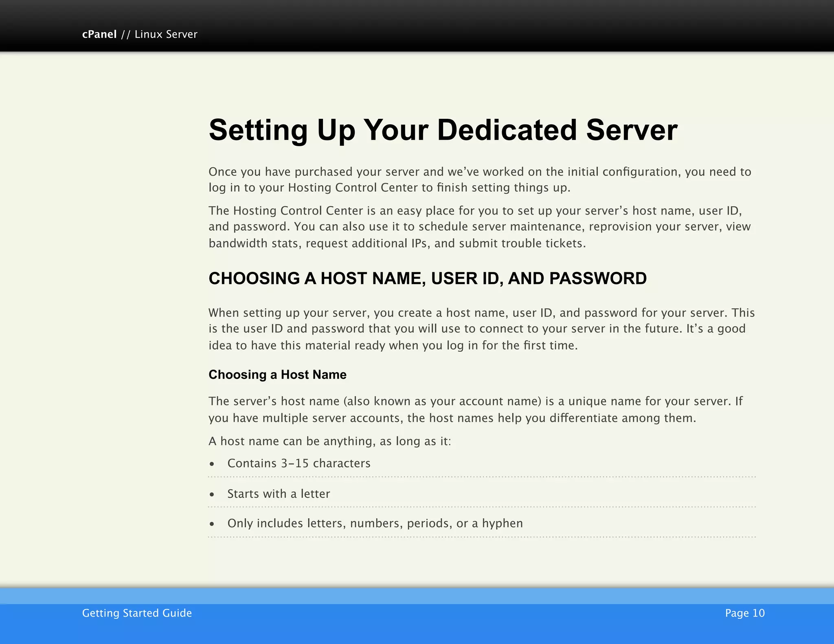The height and width of the screenshot is (644, 834).
Task: Click the paragraph starting 'The Hosting Control Center'
Action: click(x=480, y=227)
